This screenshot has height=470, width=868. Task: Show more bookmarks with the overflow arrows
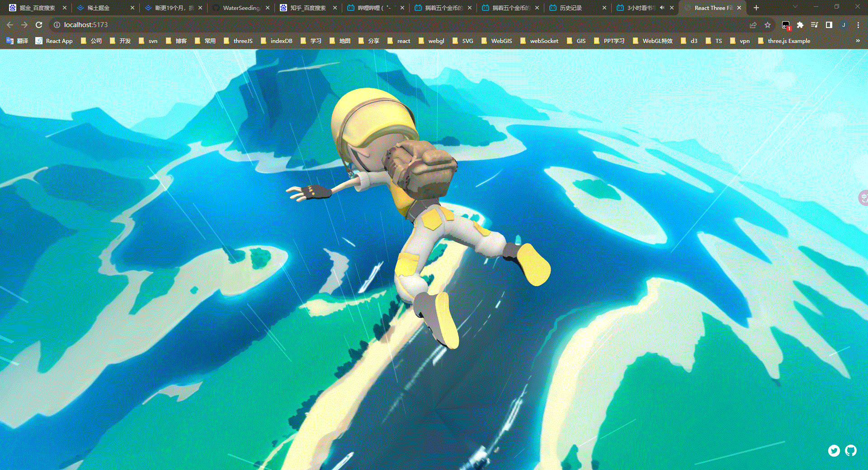(858, 41)
